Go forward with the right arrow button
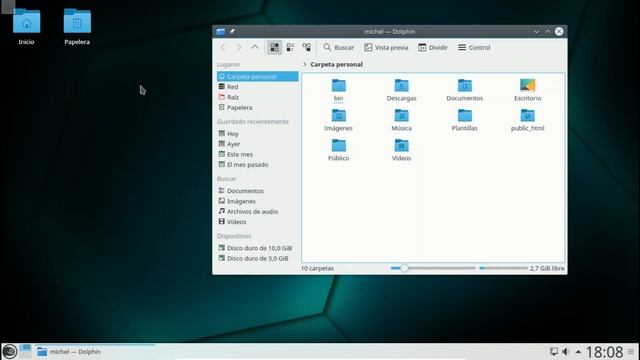The width and height of the screenshot is (640, 360). [239, 47]
